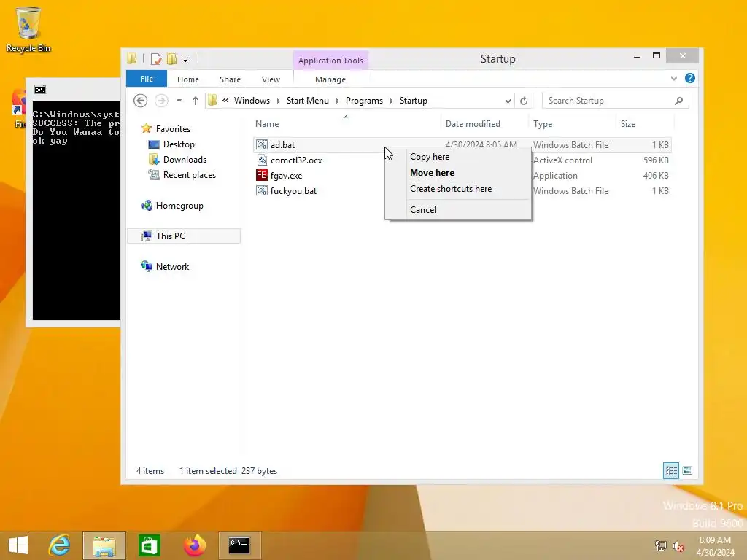Choose Copy here from context menu
Screen dimensions: 747x560
coord(458,157)
